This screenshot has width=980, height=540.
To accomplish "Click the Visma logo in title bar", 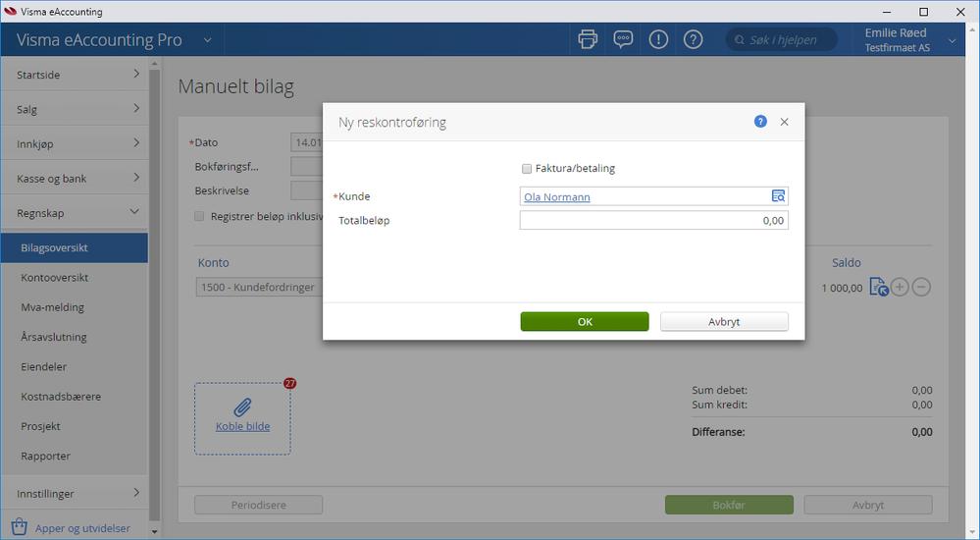I will tap(10, 12).
